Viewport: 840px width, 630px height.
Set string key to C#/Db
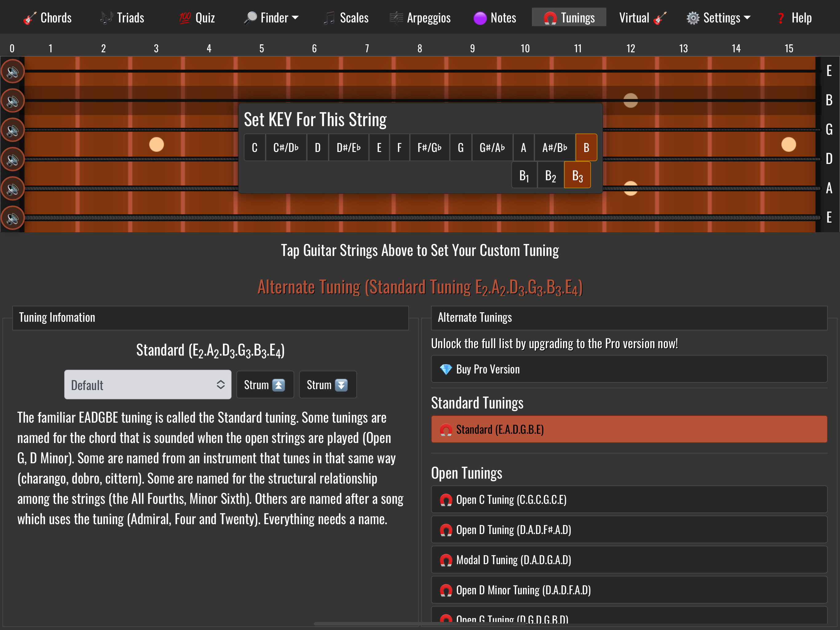pyautogui.click(x=286, y=147)
